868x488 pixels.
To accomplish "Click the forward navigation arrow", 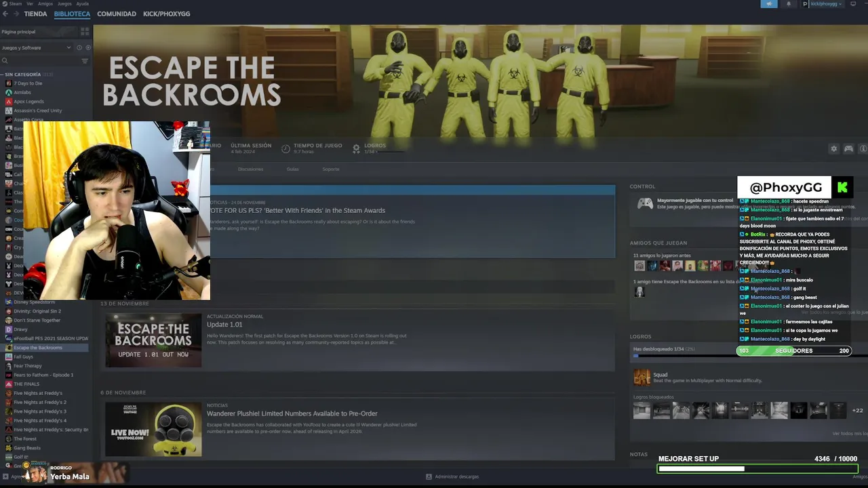I will coord(15,14).
